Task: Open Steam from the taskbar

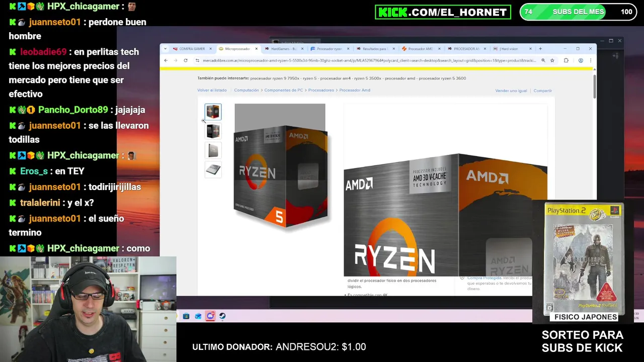Action: pos(222,316)
